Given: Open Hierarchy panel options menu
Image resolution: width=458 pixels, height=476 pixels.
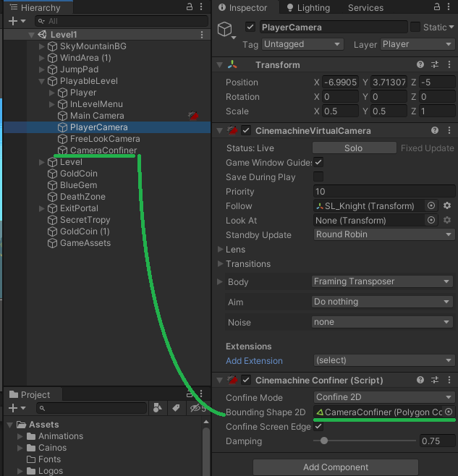Looking at the screenshot, I should click(x=201, y=7).
